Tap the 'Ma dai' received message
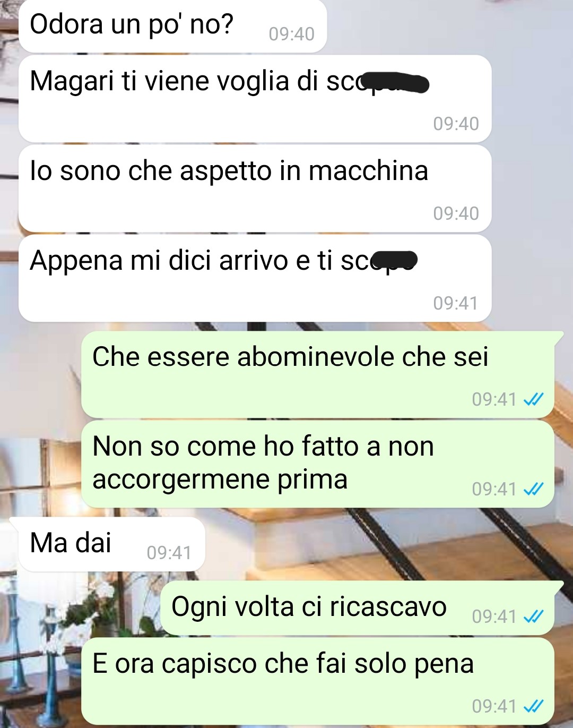573x728 pixels. (111, 544)
